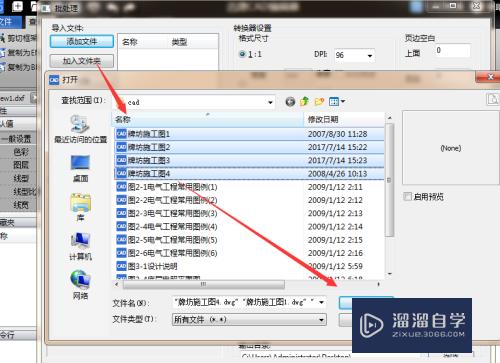This screenshot has width=500, height=363.
Task: Collapse 一般设置 group in left panel
Action: (x=17, y=139)
